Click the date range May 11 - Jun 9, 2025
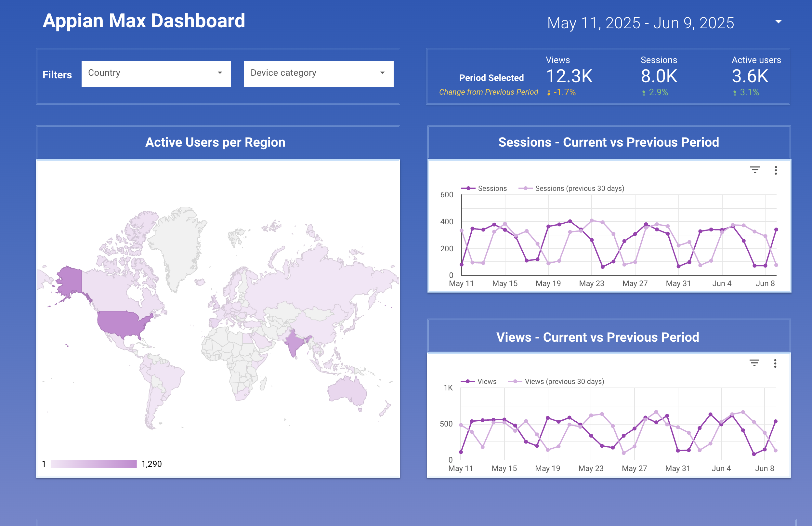The width and height of the screenshot is (812, 526). 640,23
